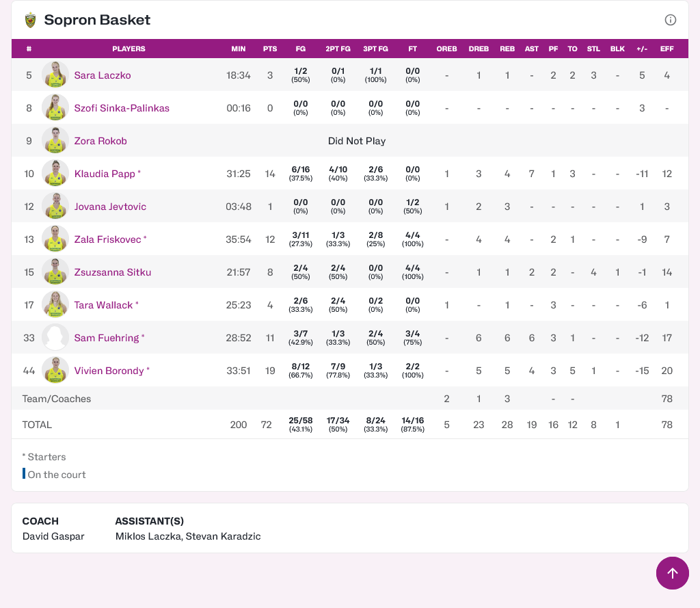Click the 3PT FG column header
Image resolution: width=700 pixels, height=608 pixels.
point(375,49)
